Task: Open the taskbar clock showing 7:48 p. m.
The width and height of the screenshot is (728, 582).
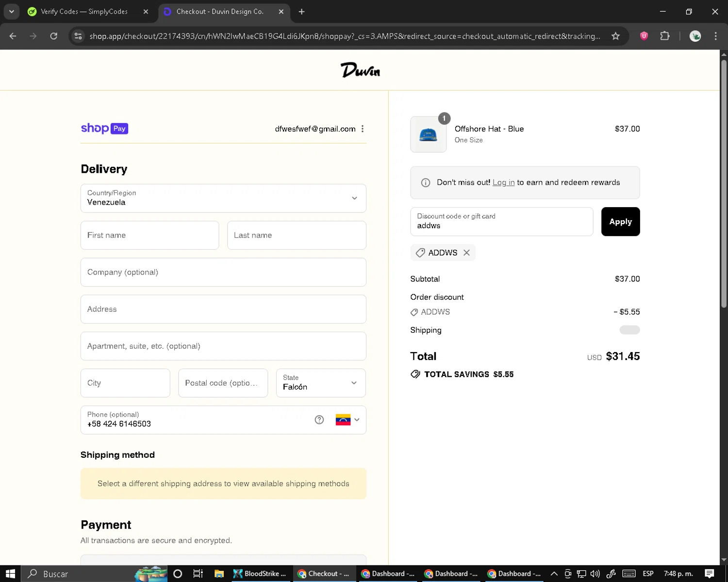Action: [678, 574]
